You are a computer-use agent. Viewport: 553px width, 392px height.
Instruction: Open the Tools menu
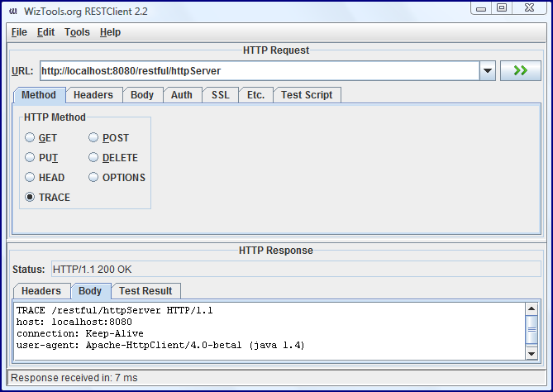click(x=77, y=32)
